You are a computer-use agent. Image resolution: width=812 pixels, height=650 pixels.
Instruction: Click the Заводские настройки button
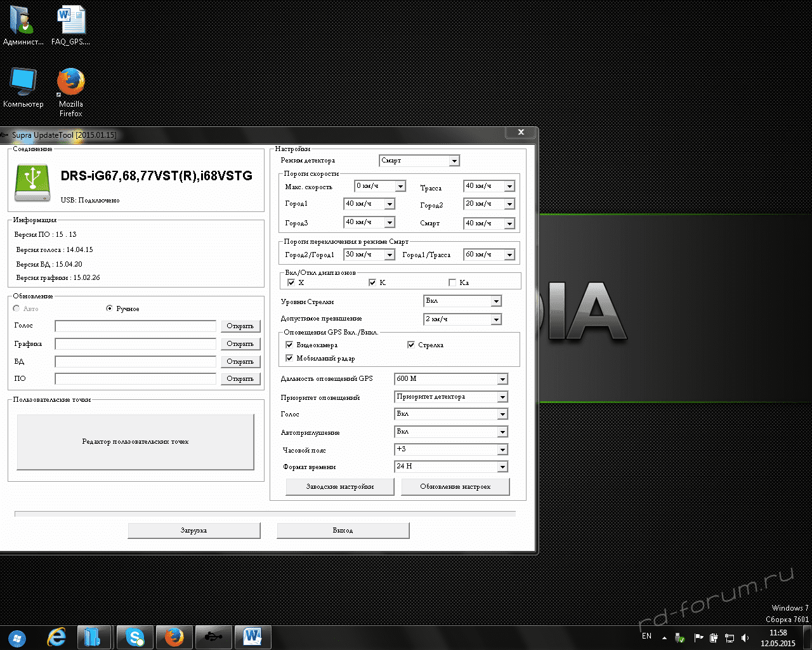[x=340, y=487]
